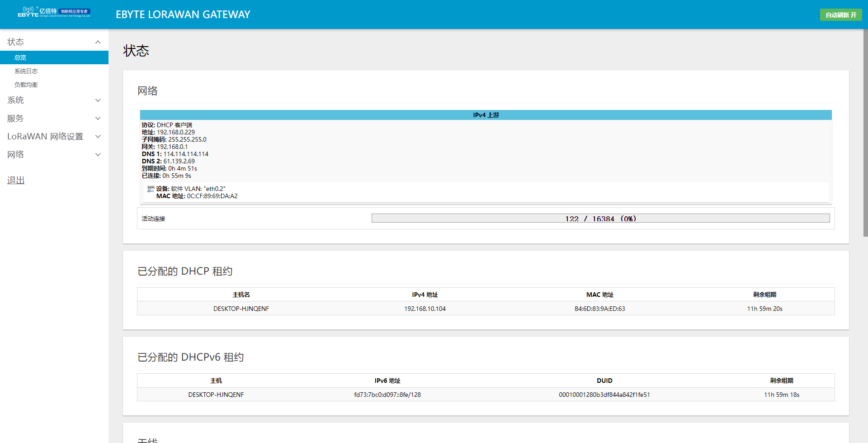The image size is (868, 443).
Task: Click the 退出 logout link
Action: (16, 181)
